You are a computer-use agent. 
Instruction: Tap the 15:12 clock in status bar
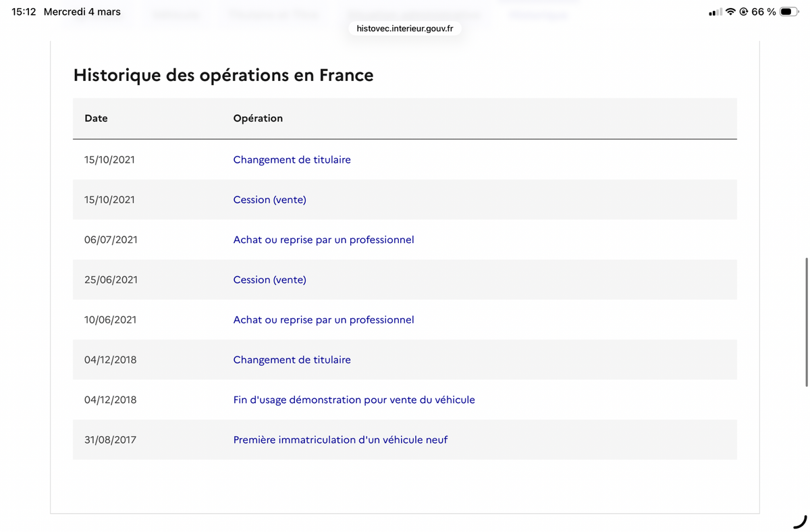point(24,12)
